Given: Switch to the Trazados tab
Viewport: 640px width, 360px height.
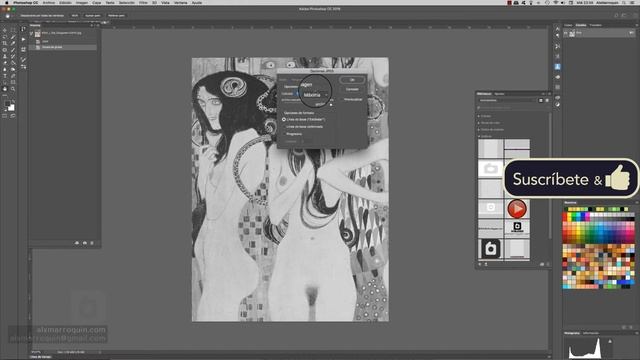Looking at the screenshot, I should click(x=596, y=25).
